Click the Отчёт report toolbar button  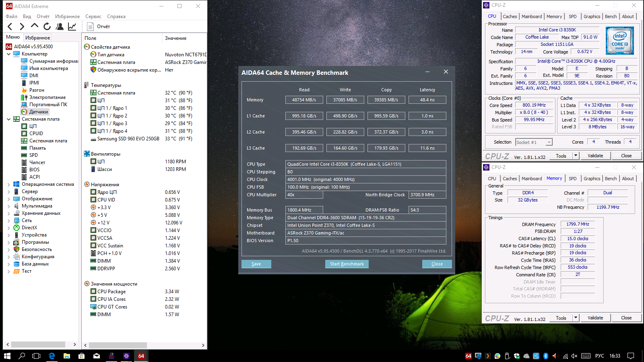coord(99,27)
